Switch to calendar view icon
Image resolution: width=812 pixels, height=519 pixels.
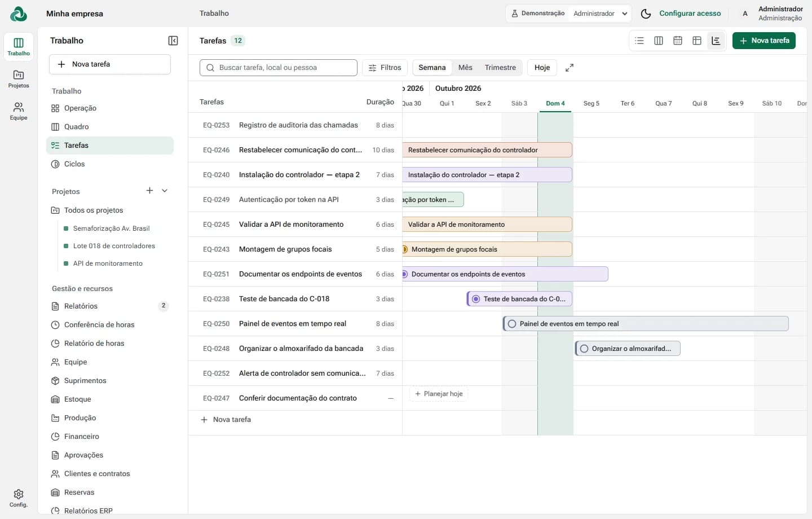pyautogui.click(x=678, y=41)
